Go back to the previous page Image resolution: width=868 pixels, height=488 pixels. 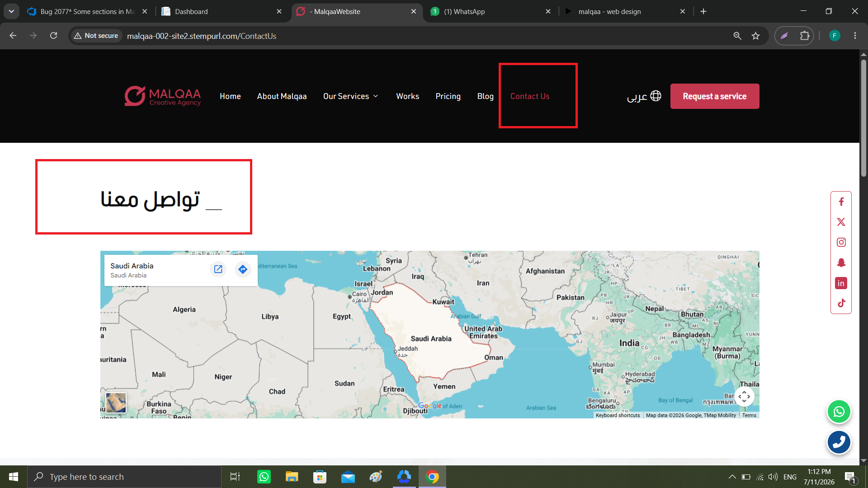click(13, 36)
